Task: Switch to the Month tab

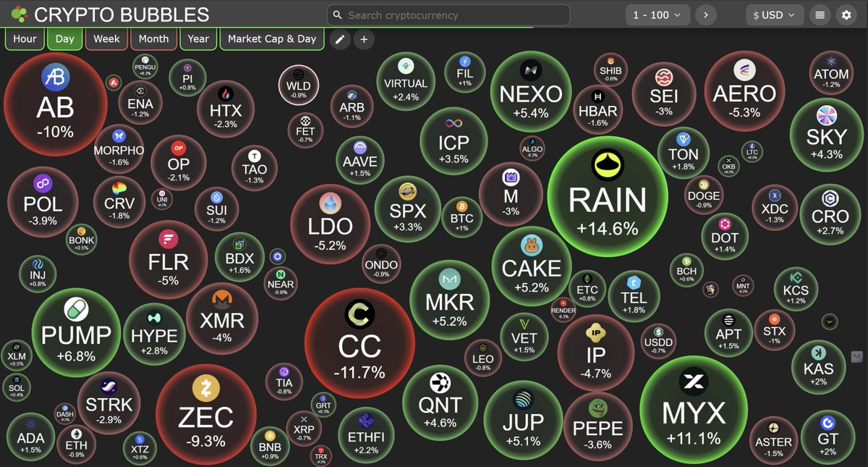Action: coord(153,39)
